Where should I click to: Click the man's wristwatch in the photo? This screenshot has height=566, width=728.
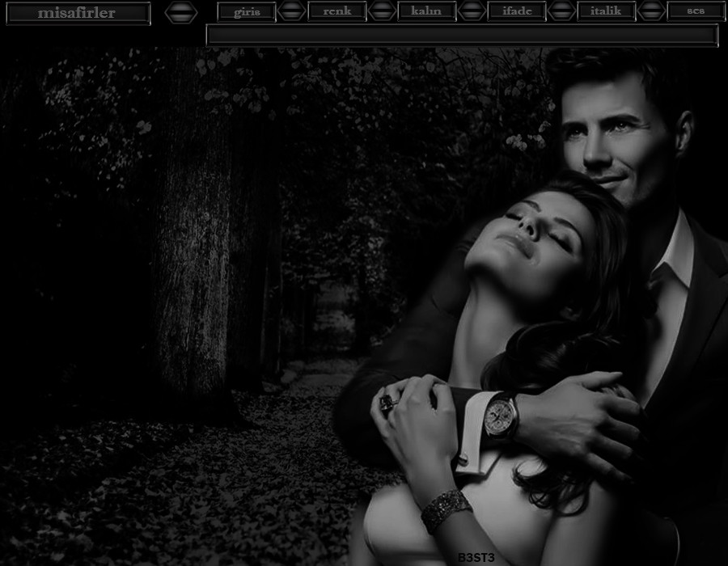pos(501,416)
